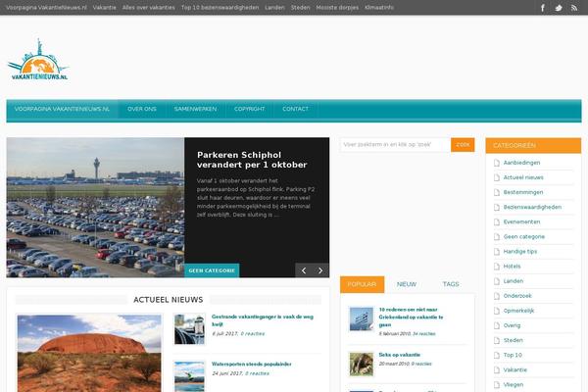Open Bezienswaardigheden category link
This screenshot has width=588, height=392.
[x=532, y=207]
